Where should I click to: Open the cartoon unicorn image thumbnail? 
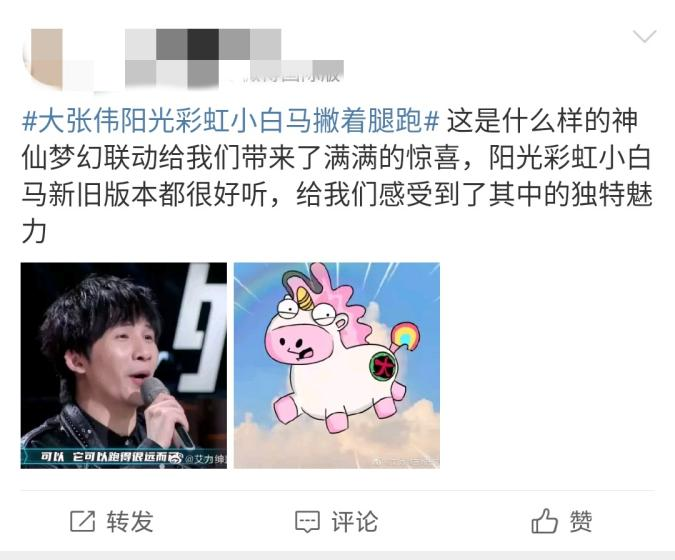coord(337,365)
